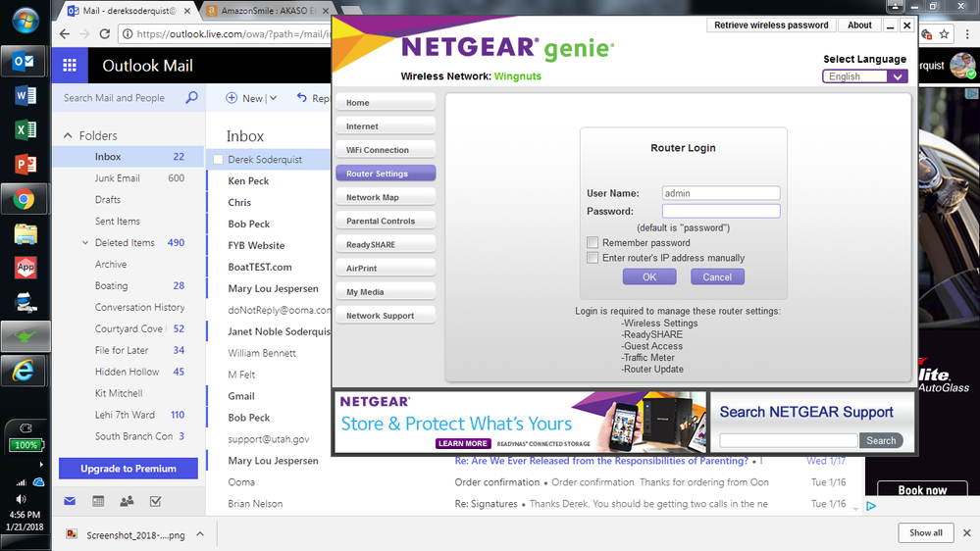Enable Enter router's IP address manually
This screenshot has height=551, width=980.
(x=593, y=258)
